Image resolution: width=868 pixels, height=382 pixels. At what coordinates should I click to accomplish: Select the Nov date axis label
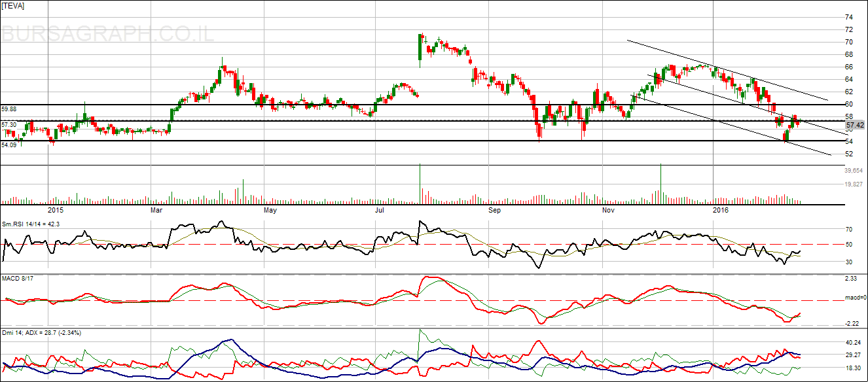coord(608,210)
